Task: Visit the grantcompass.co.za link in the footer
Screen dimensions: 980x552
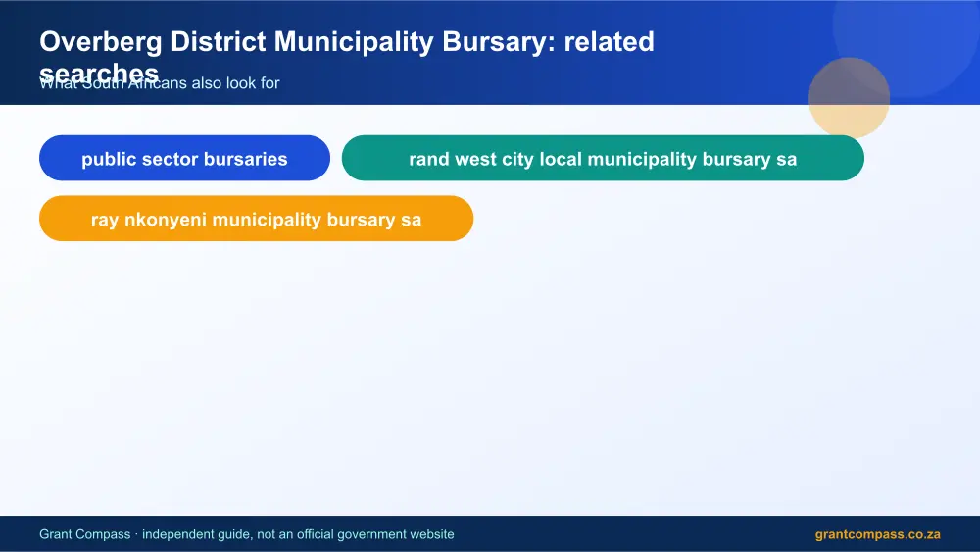Action: pyautogui.click(x=877, y=534)
